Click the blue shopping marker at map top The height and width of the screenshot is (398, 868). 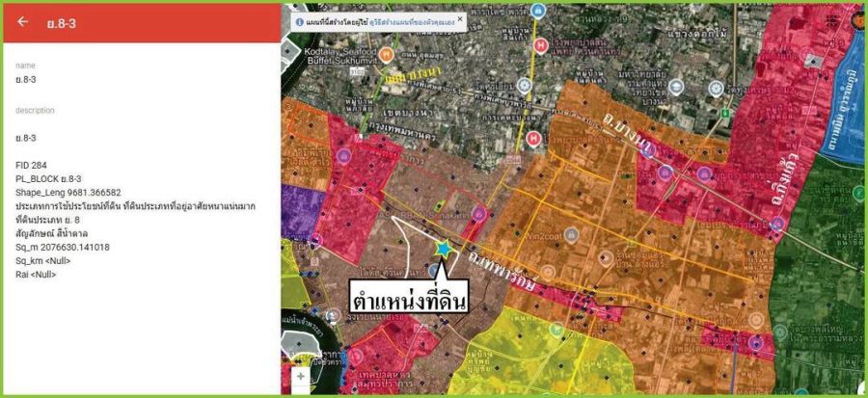tap(538, 12)
